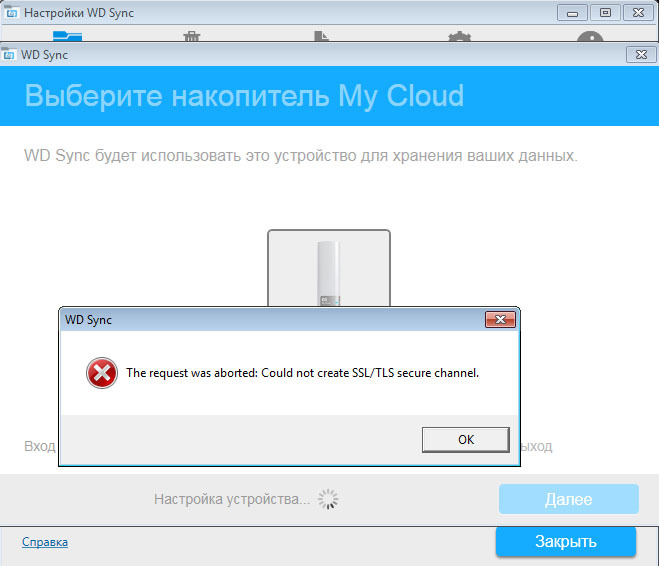Select the My Cloud device thumbnail
The image size is (659, 566).
(x=329, y=268)
